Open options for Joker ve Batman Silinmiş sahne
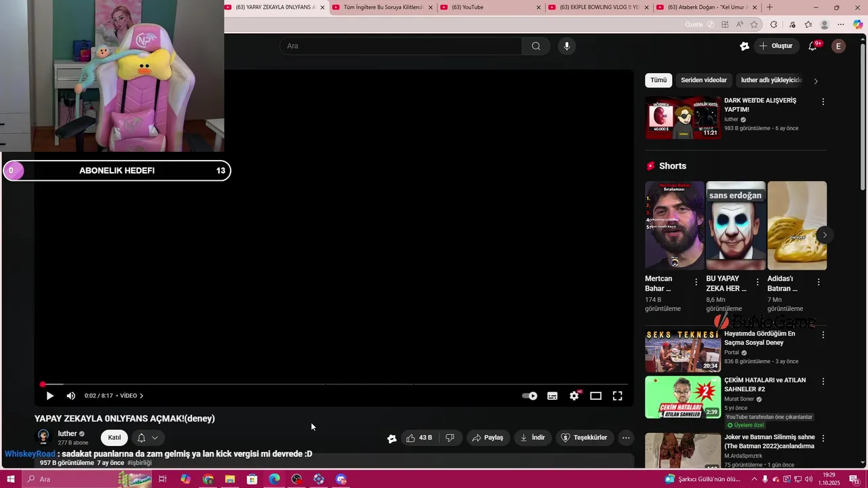 pos(823,439)
